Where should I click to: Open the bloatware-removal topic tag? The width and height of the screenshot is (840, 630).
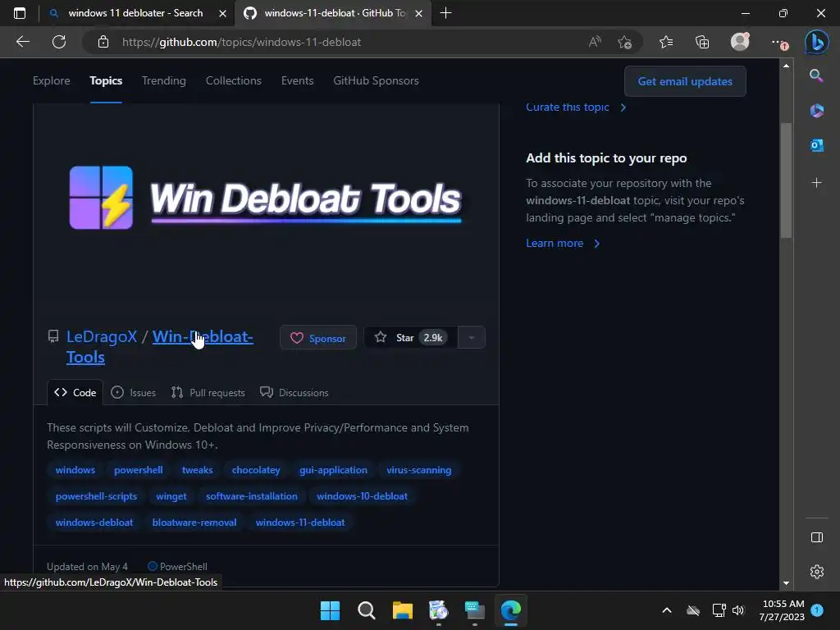[x=194, y=523]
